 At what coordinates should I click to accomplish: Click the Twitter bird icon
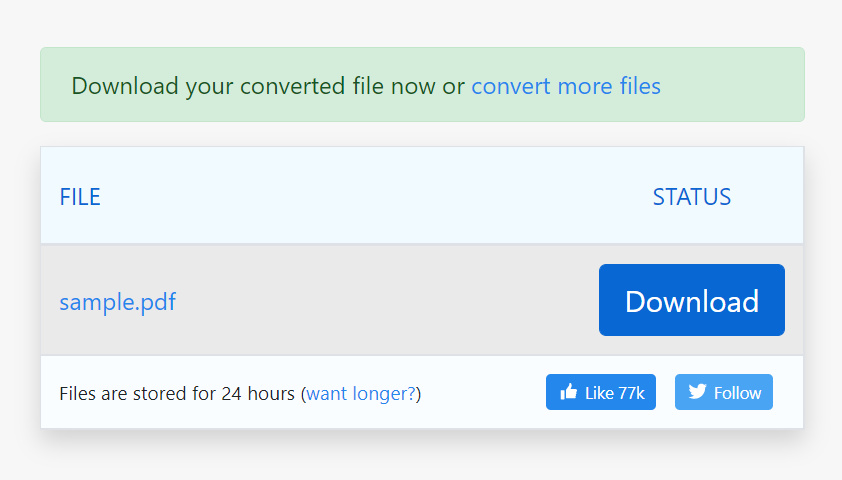pos(698,392)
